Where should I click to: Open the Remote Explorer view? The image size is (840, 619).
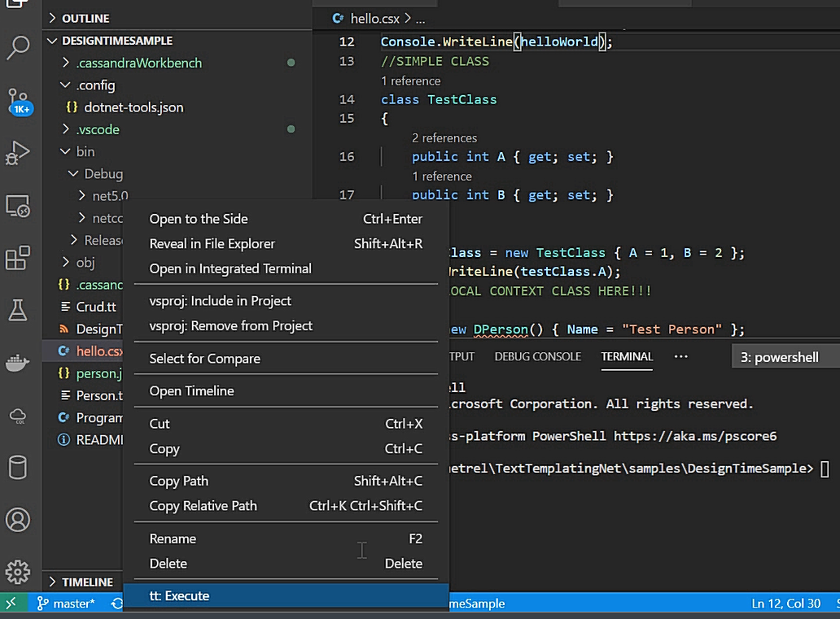[x=18, y=206]
